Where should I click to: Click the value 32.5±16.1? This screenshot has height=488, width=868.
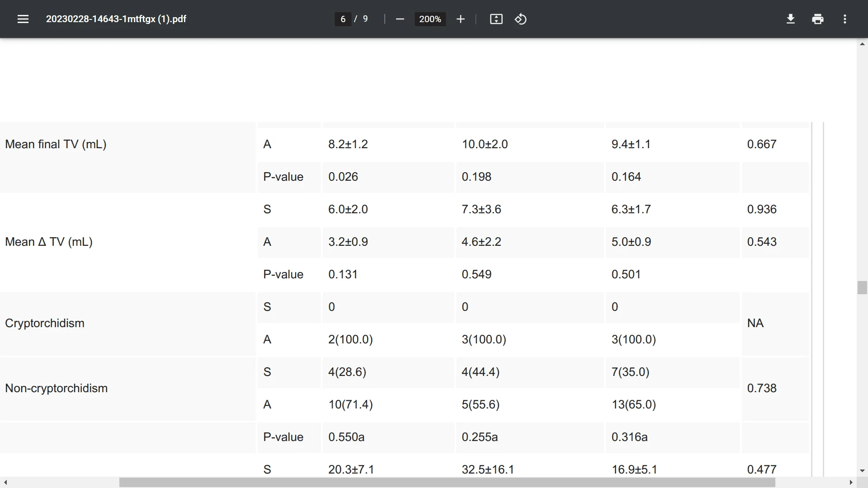pyautogui.click(x=488, y=469)
